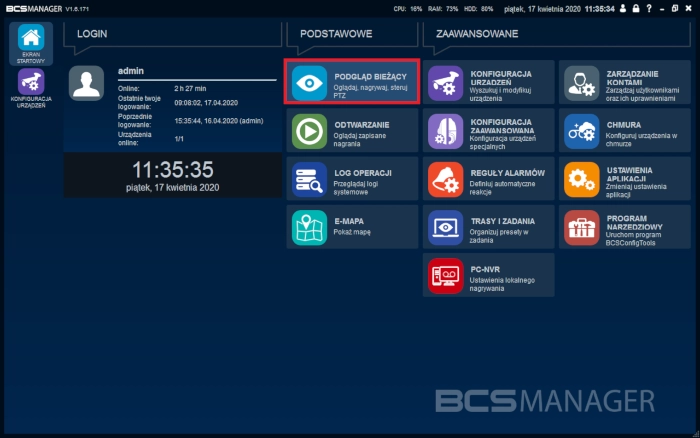Select the PODSTAWOWE section header

[336, 34]
